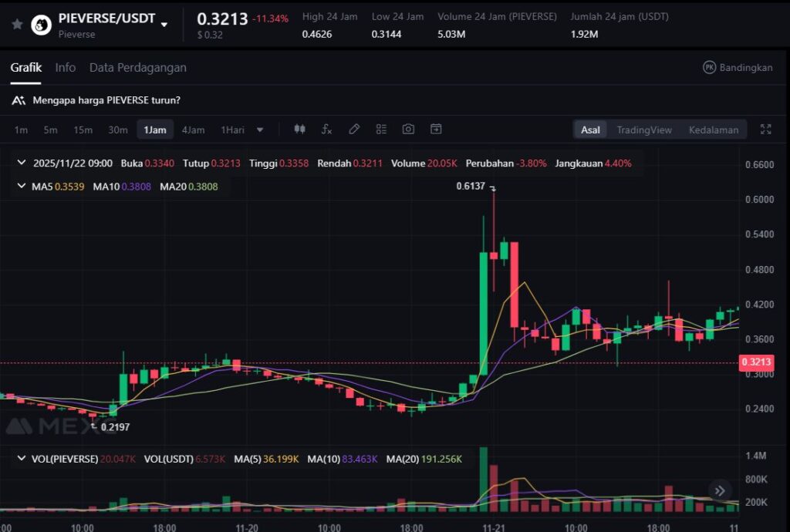Open the PIEVERSE/USDT pair dropdown
This screenshot has width=790, height=532.
click(x=164, y=25)
